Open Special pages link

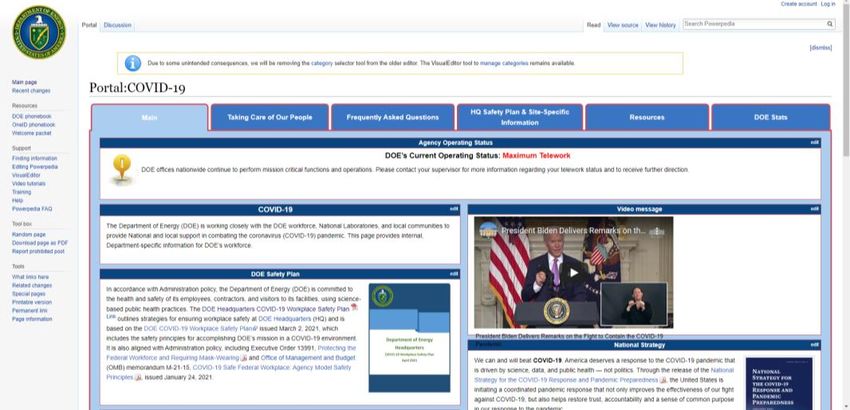29,294
